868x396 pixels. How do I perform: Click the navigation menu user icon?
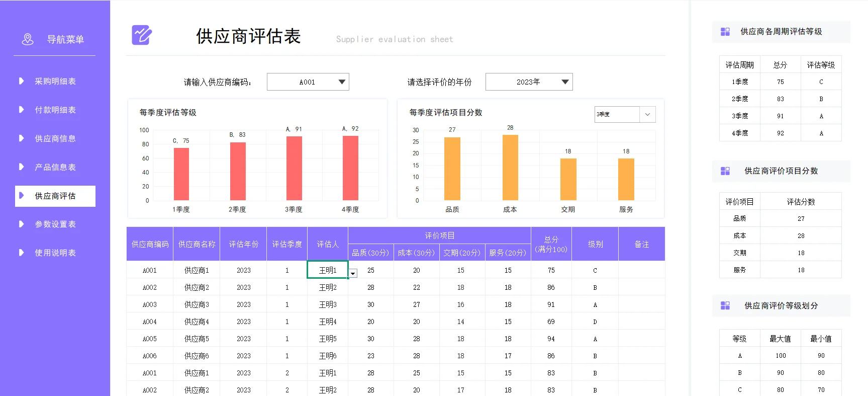(28, 39)
